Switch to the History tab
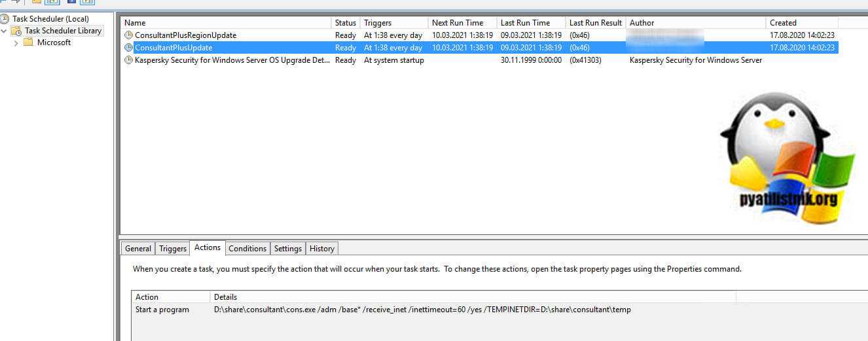 [322, 249]
